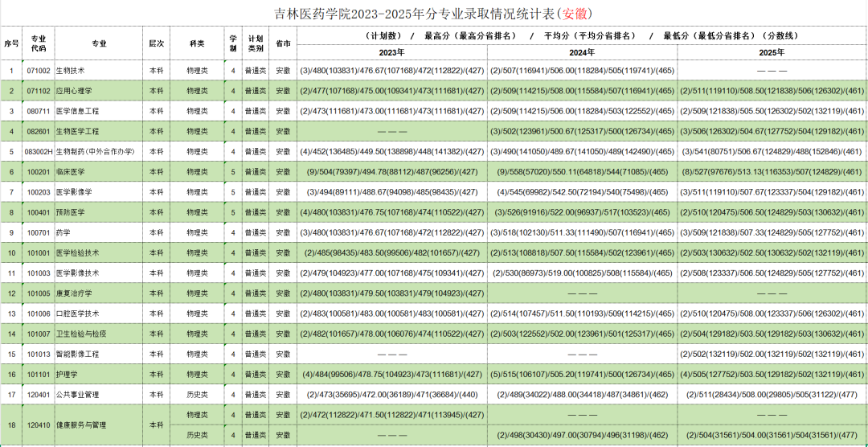Select major code 120410
Image resolution: width=868 pixels, height=447 pixels.
(39, 424)
